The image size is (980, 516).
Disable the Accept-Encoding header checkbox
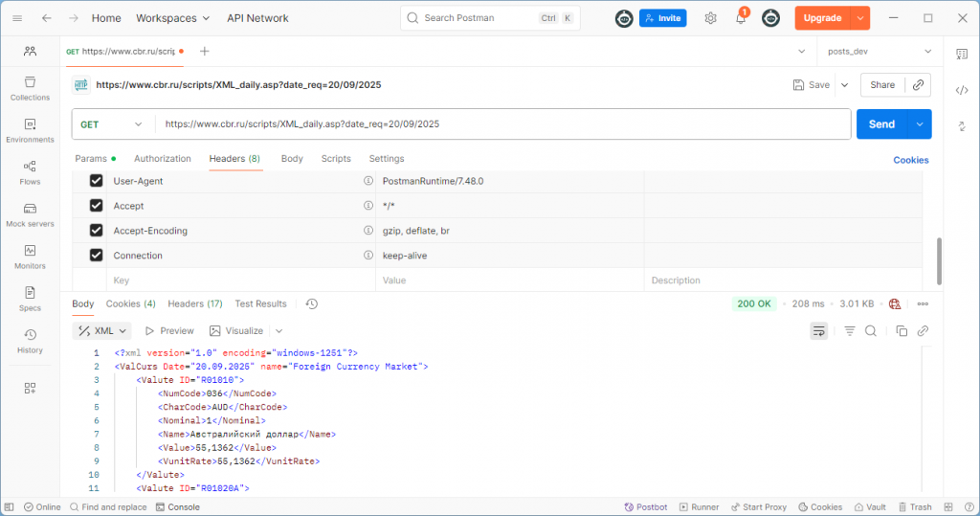[x=96, y=231]
